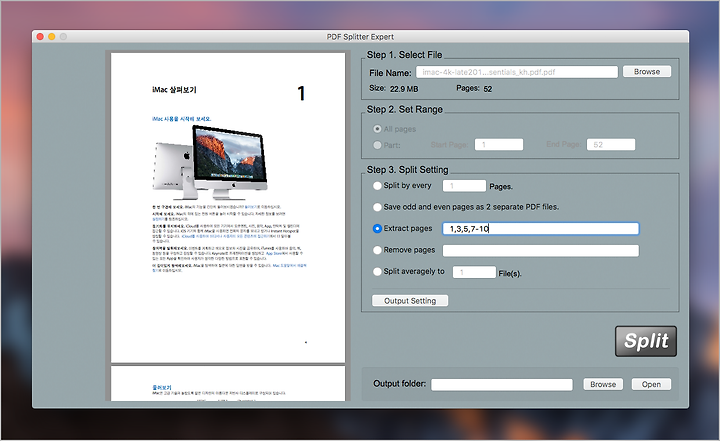Click the second page preview at bottom

tap(228, 383)
